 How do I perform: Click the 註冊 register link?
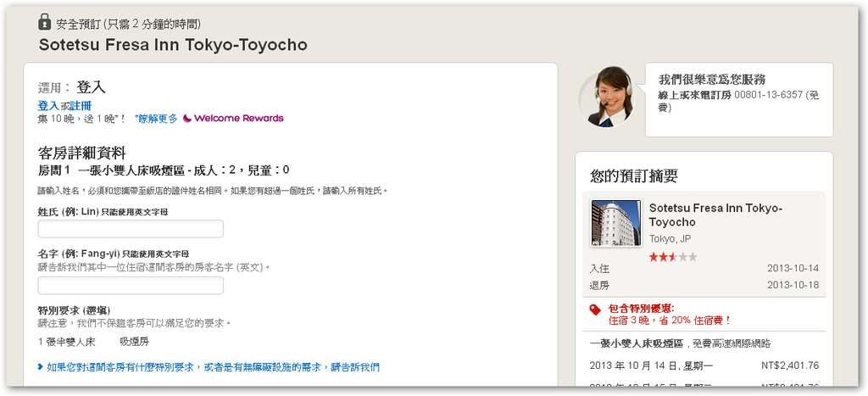click(x=81, y=106)
